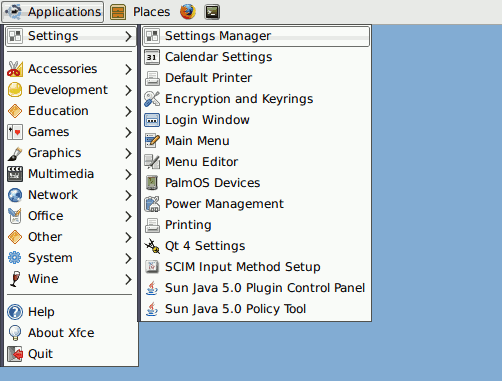
Task: Click the Menu Editor icon
Action: pyautogui.click(x=152, y=162)
